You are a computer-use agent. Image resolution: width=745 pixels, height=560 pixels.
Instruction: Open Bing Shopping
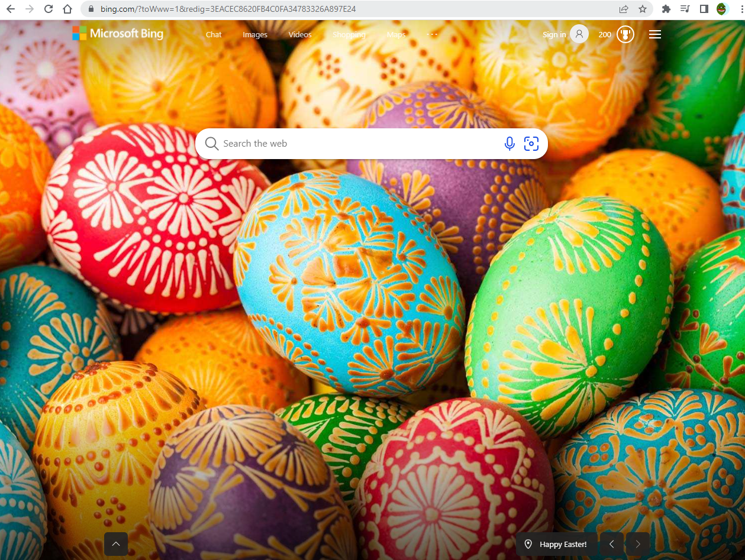coord(349,35)
